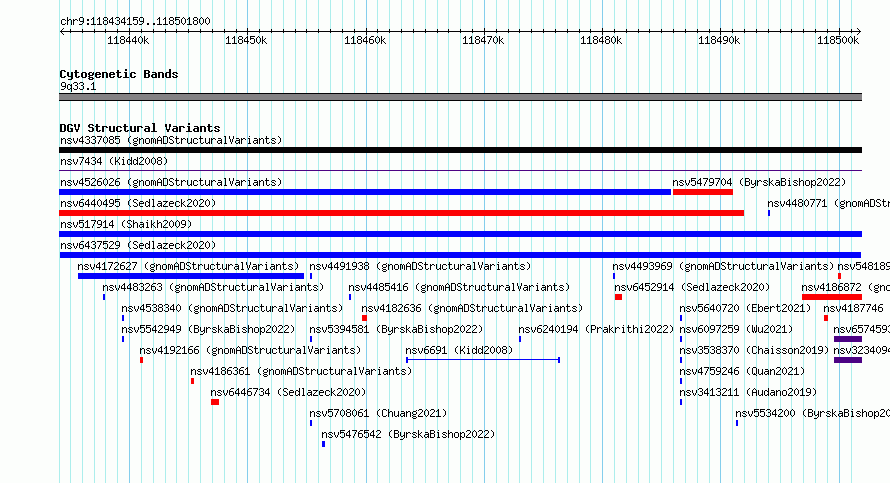
Task: Click nsv4483263 gnomAD variant label
Action: coord(213,287)
